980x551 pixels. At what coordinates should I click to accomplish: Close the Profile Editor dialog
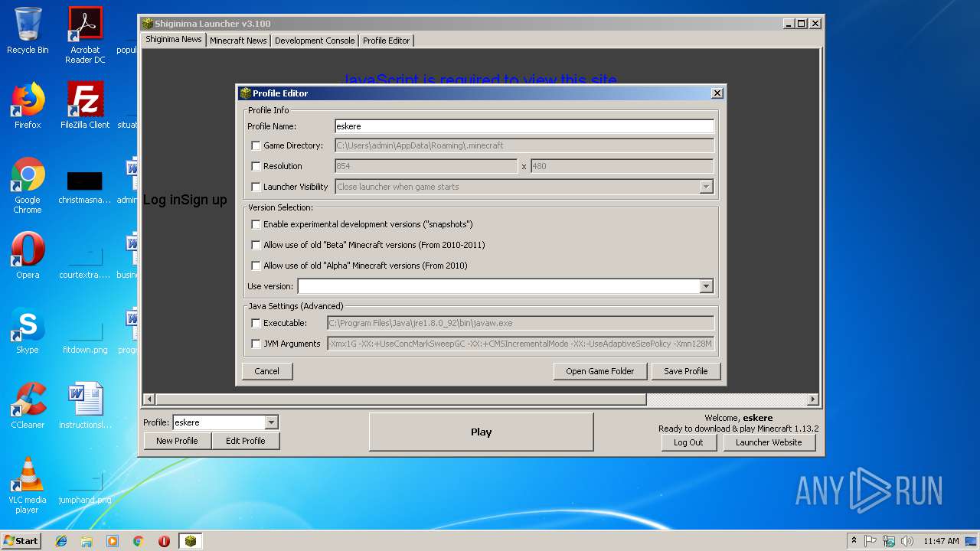click(x=717, y=93)
